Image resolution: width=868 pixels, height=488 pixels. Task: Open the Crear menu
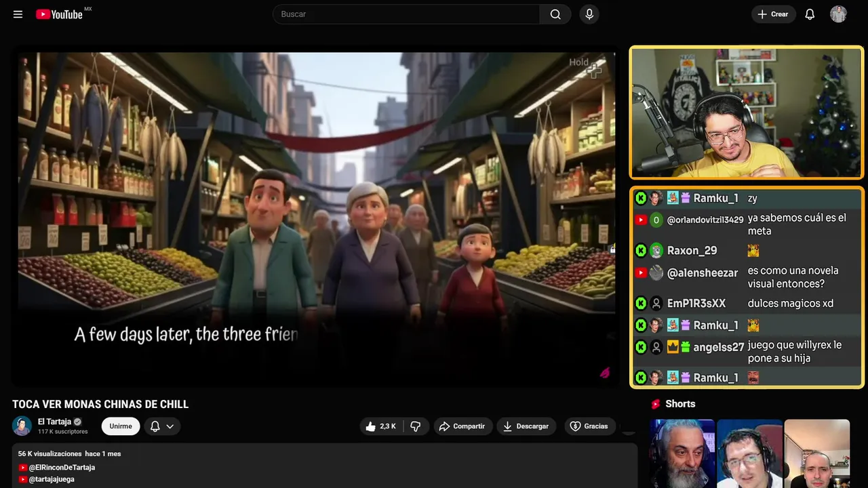[773, 14]
